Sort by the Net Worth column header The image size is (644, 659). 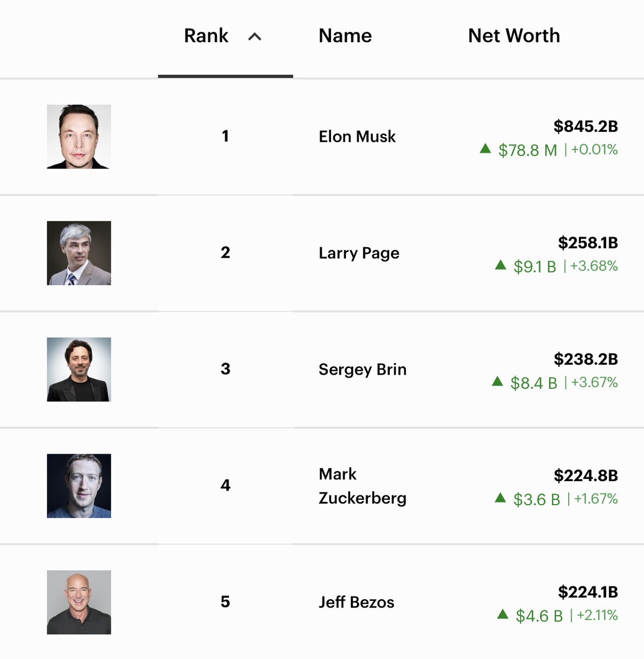pyautogui.click(x=513, y=36)
